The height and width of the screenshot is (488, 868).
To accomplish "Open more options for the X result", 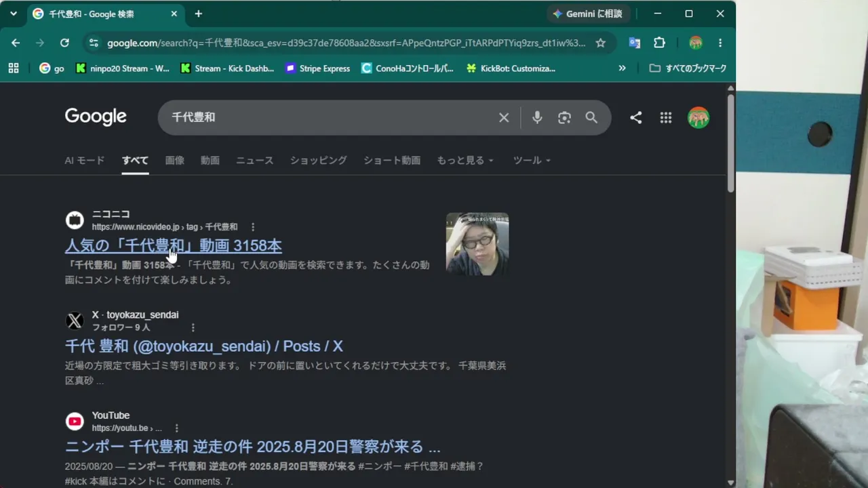I will coord(193,327).
